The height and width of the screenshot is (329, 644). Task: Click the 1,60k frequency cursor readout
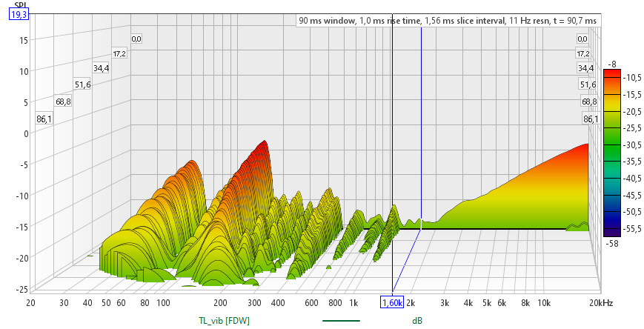(x=392, y=302)
